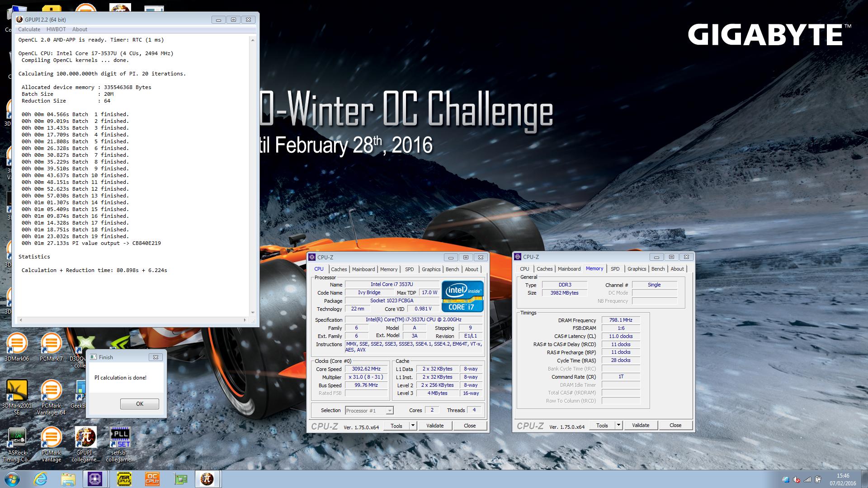The width and height of the screenshot is (868, 488).
Task: Click GPUPI horizontal scrollbar right arrow
Action: coord(245,320)
